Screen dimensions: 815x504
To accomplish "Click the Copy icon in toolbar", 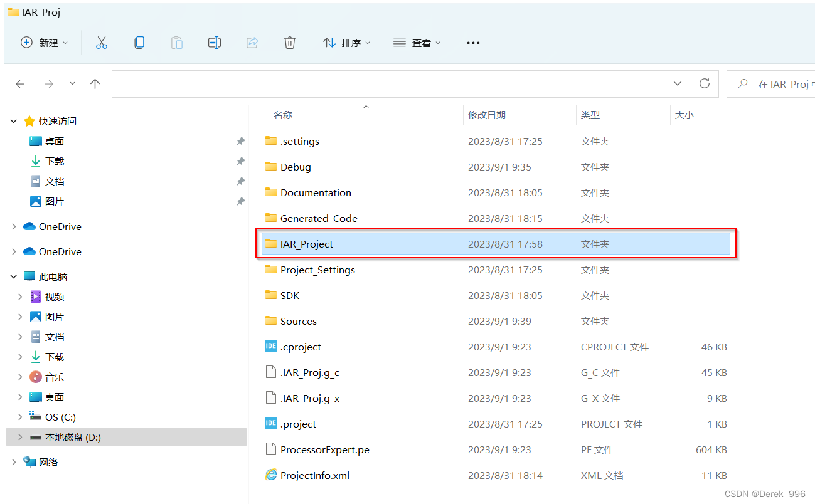I will [x=139, y=43].
